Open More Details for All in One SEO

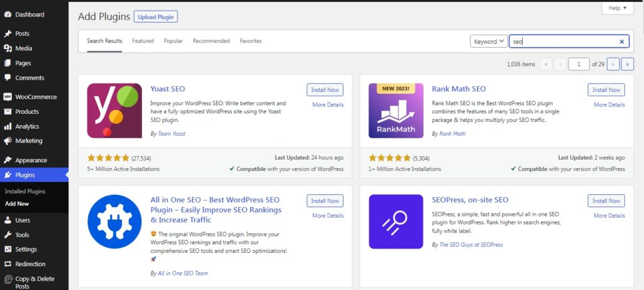(328, 216)
